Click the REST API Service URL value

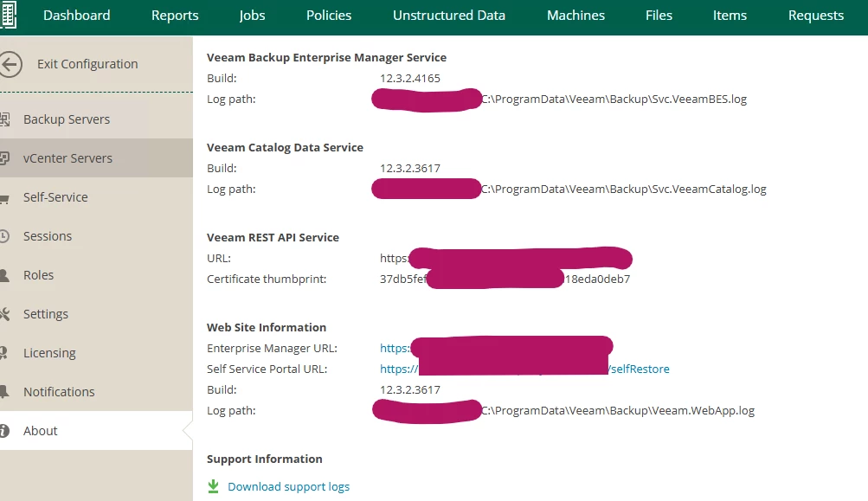pos(506,258)
